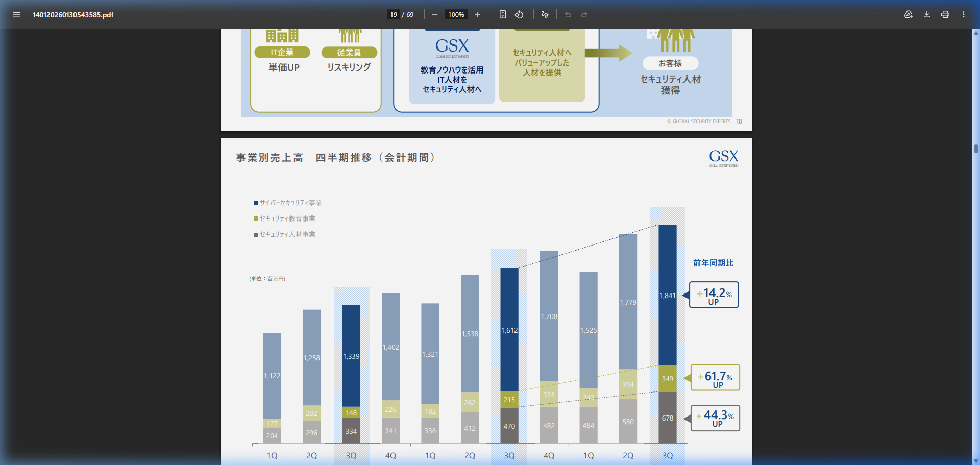980x465 pixels.
Task: Open the three-dot more actions menu
Action: click(964, 14)
